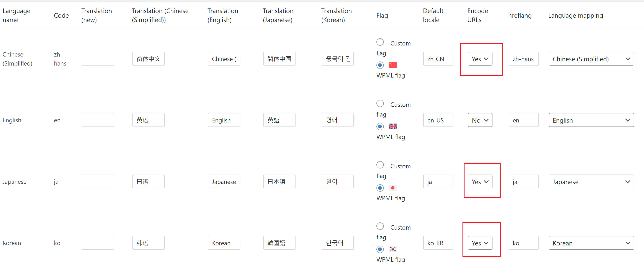Open Encode URLs dropdown showing No for English
644x267 pixels.
click(480, 120)
